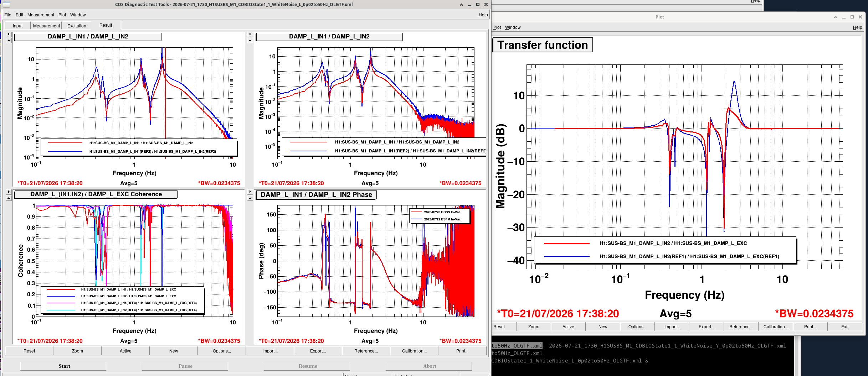Click the up-arrow icon beside top-left plot pad

coord(9,40)
